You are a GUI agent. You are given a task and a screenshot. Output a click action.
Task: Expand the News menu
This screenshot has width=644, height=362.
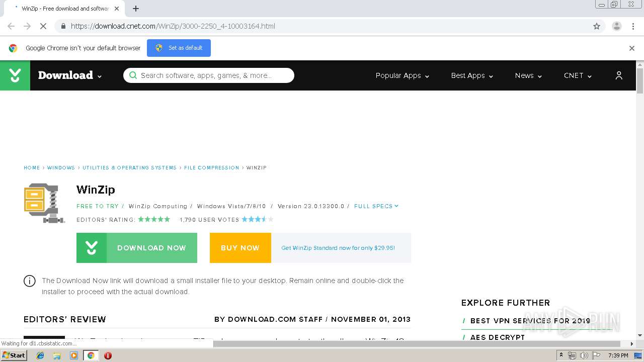pos(528,75)
